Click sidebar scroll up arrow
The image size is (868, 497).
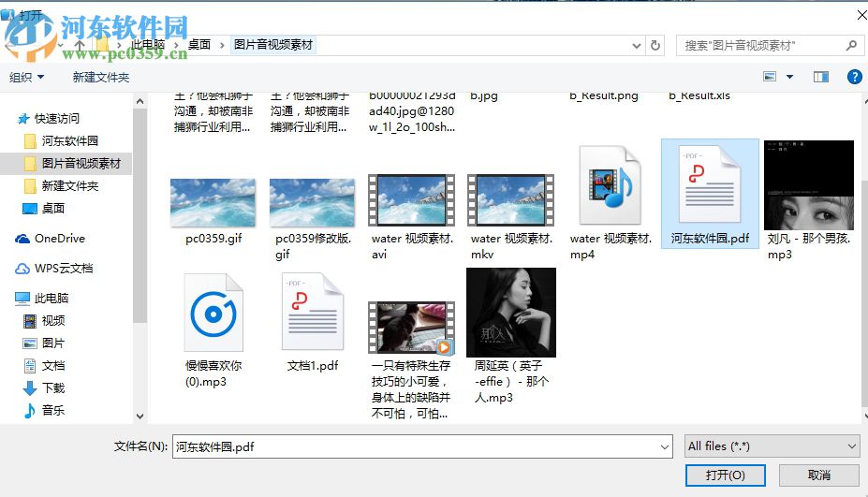tap(140, 101)
